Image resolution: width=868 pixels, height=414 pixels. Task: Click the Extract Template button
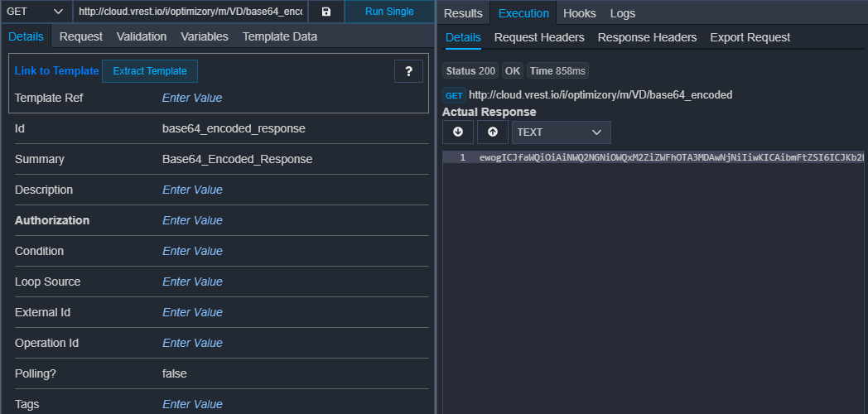150,71
